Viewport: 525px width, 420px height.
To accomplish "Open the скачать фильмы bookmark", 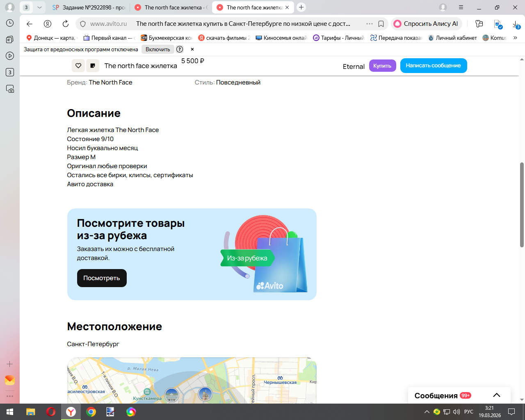I will 224,38.
